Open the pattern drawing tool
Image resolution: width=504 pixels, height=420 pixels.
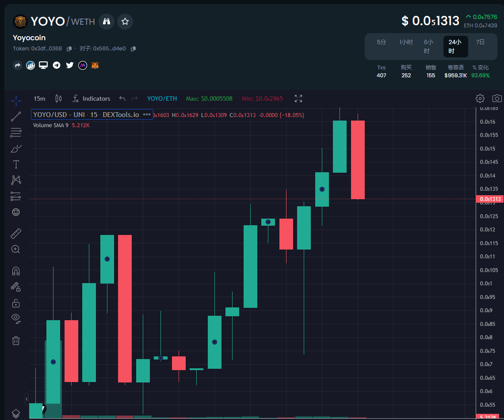16,180
